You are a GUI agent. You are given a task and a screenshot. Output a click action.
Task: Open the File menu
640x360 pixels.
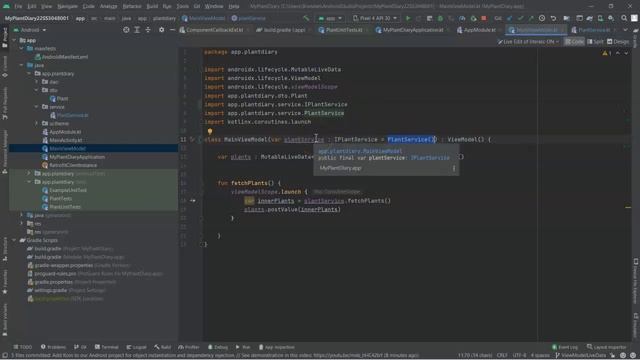pyautogui.click(x=18, y=6)
